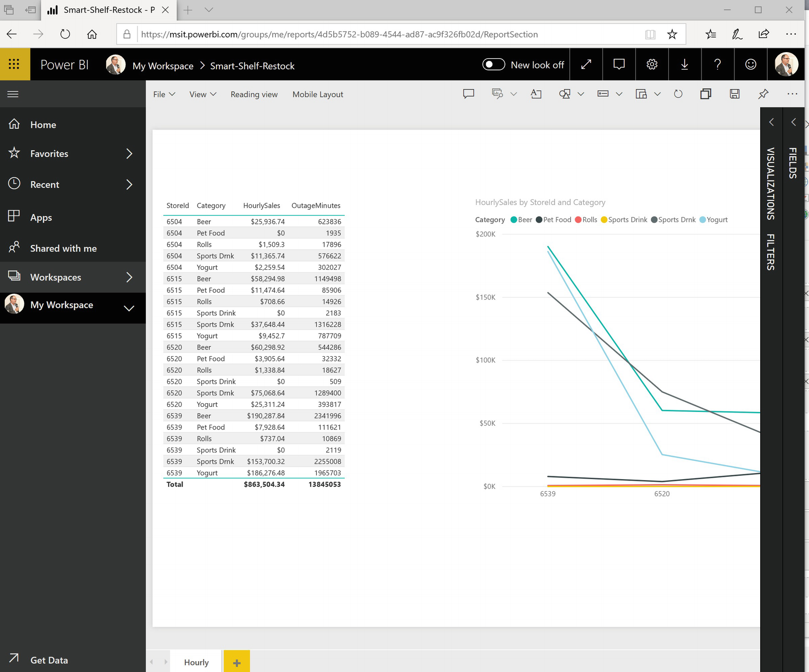
Task: Open the File dropdown menu
Action: point(164,94)
